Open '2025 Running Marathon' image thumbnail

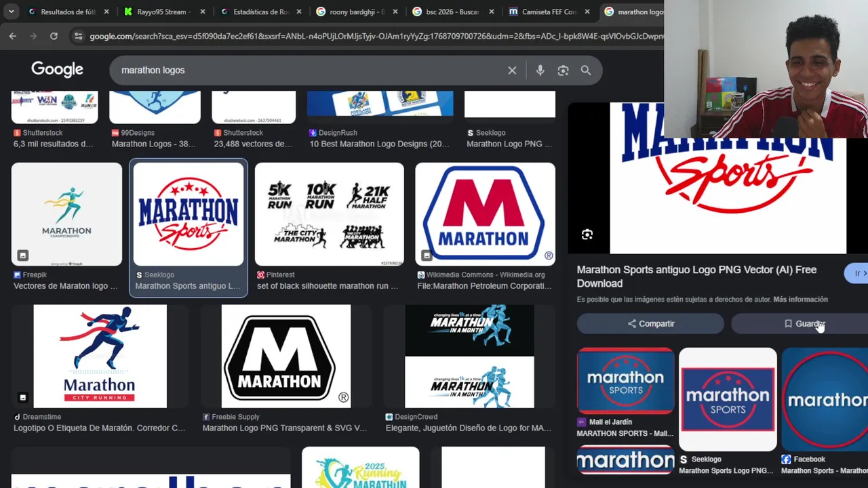coord(360,467)
